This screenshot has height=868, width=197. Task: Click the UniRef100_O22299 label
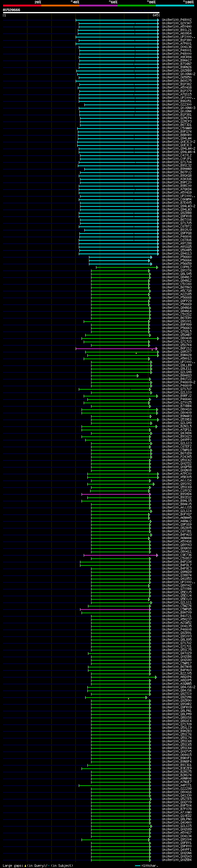click(x=176, y=789)
